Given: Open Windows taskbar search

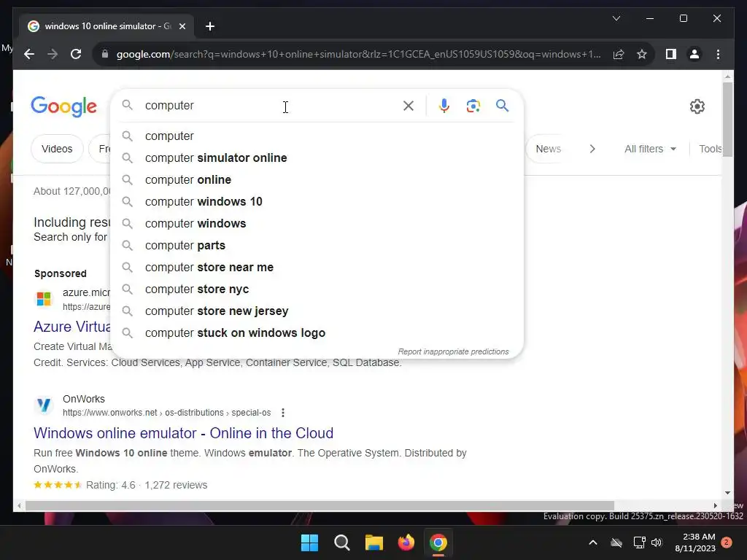Looking at the screenshot, I should (x=342, y=542).
